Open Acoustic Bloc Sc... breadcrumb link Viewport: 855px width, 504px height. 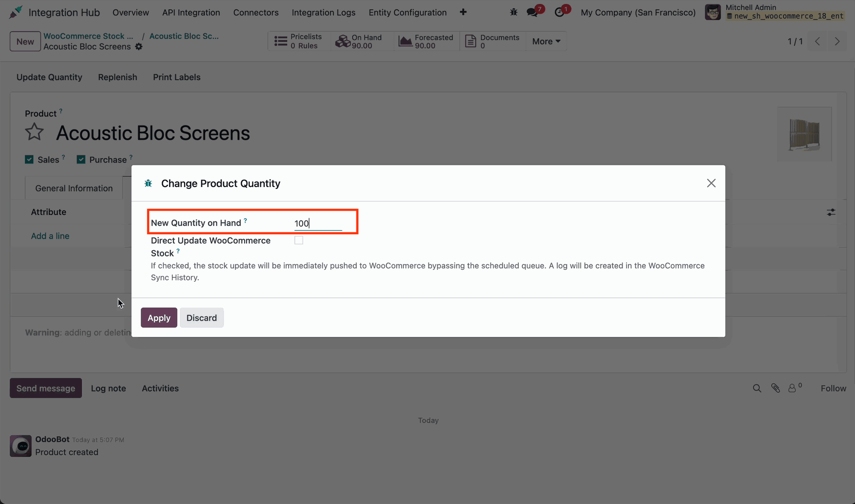click(x=184, y=36)
